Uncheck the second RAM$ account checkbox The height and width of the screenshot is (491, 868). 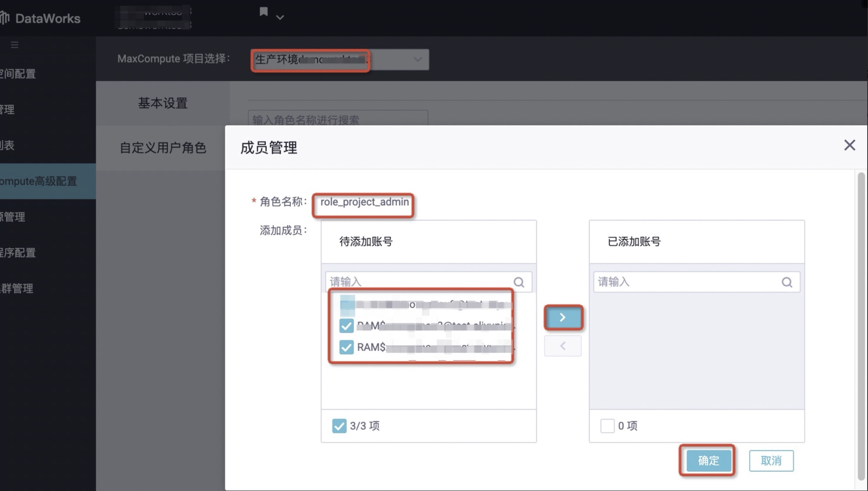(346, 347)
